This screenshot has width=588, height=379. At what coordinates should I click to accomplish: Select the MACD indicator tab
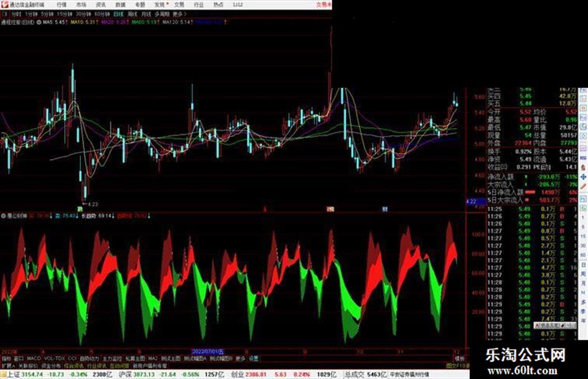coord(34,358)
